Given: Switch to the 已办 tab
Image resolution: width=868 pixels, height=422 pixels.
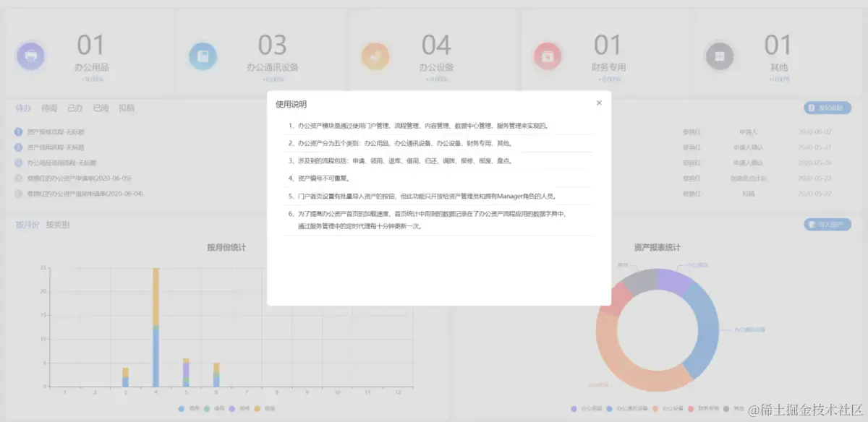Looking at the screenshot, I should coord(75,108).
